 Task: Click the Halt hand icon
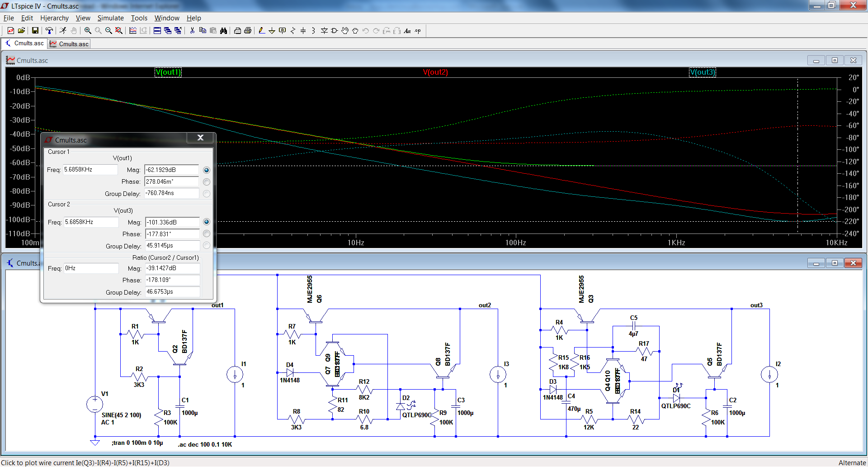pyautogui.click(x=74, y=31)
